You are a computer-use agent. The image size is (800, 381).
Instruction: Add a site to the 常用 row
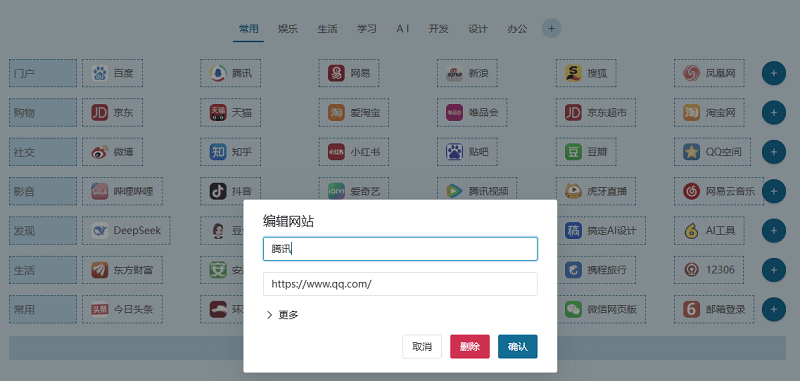tap(773, 309)
